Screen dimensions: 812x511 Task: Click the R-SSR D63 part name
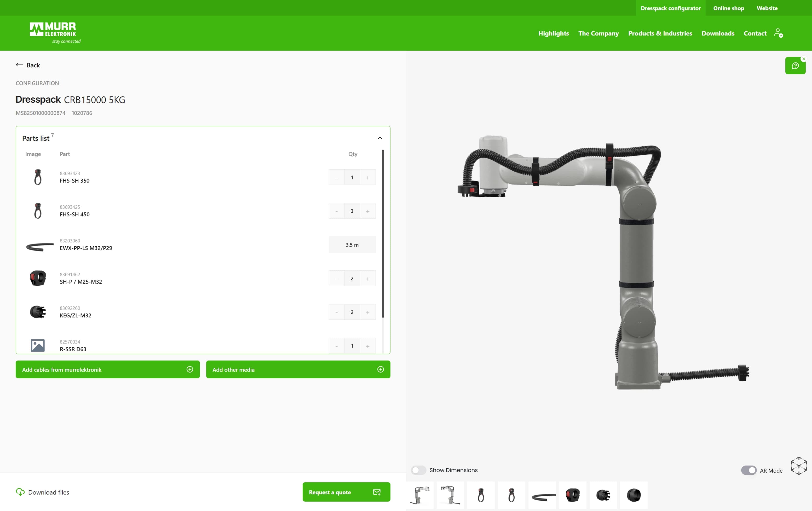(73, 349)
